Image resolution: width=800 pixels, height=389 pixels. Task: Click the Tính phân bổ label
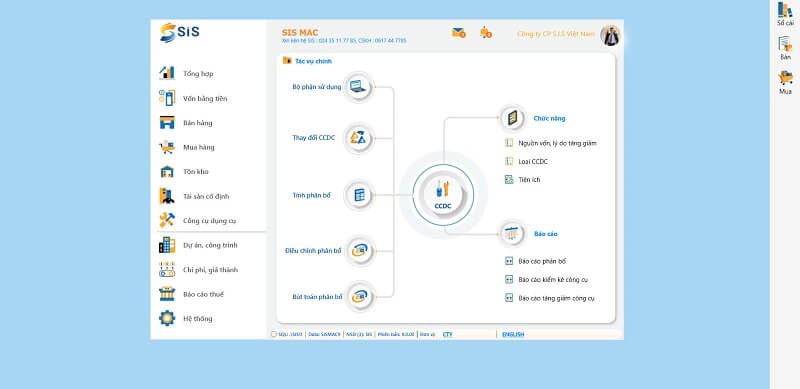coord(312,195)
